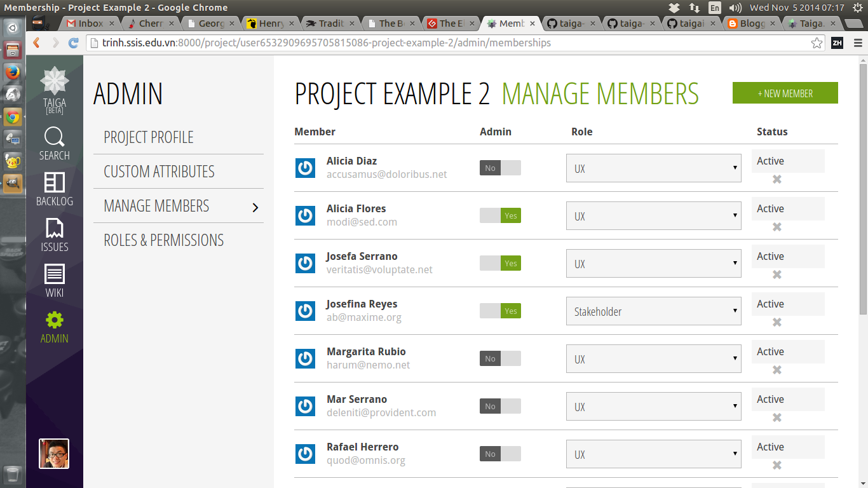Screen dimensions: 868x488
Task: Change Josefina Reyes's Stakeholder role dropdown
Action: click(x=653, y=311)
